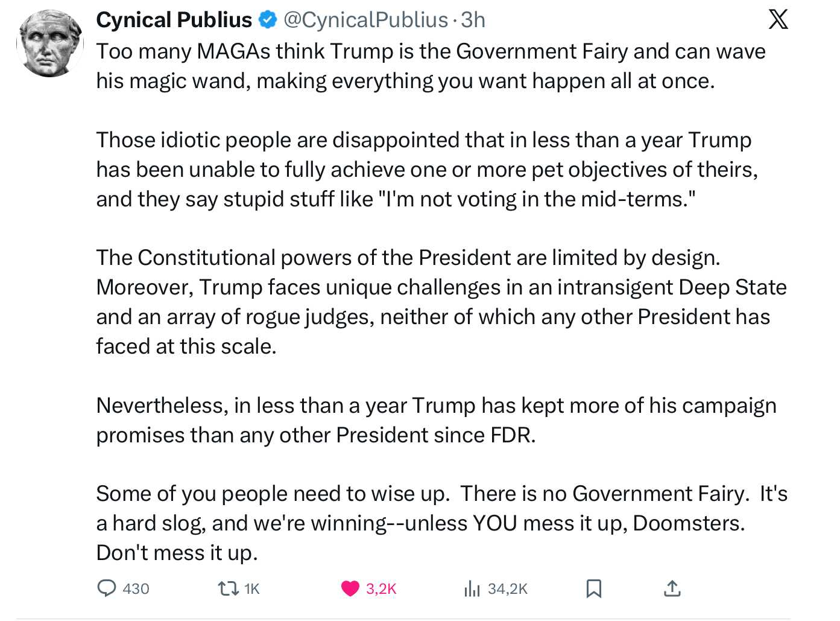Click the "Don't mess it up." line
The height and width of the screenshot is (621, 840).
pos(177,553)
